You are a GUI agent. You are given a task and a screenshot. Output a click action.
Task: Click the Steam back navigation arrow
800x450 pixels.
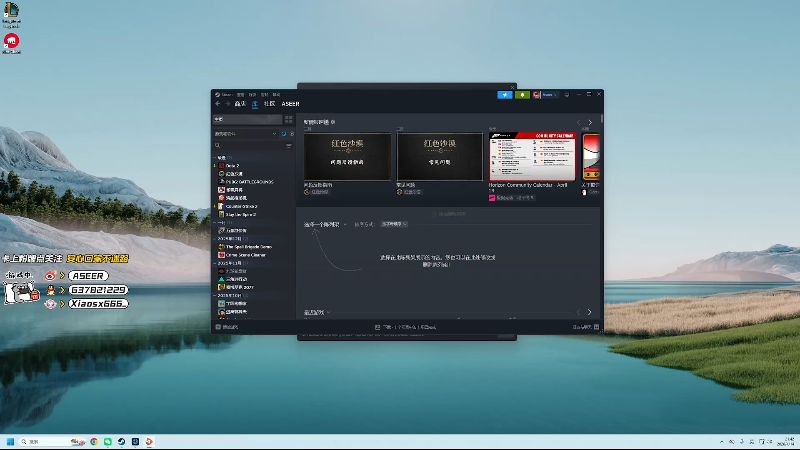[x=218, y=104]
